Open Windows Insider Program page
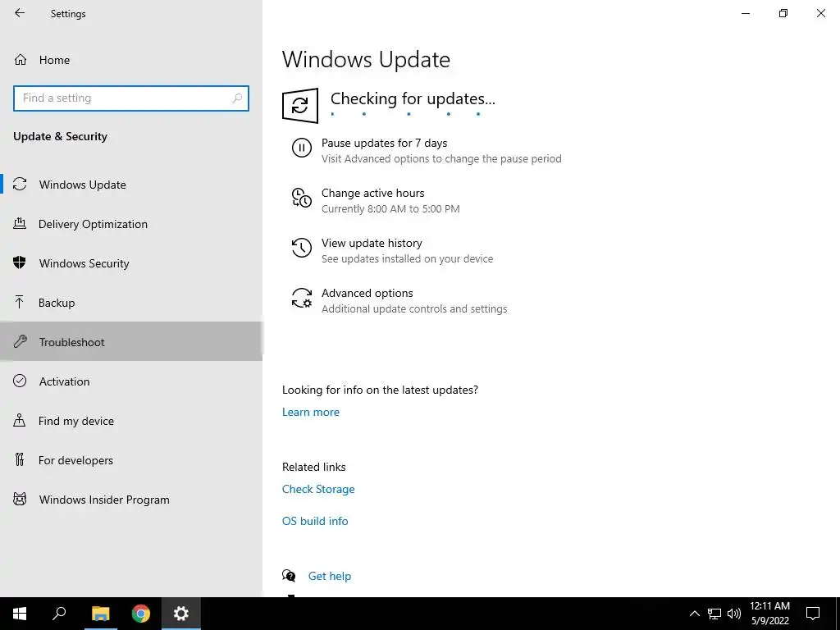This screenshot has height=630, width=840. point(131,500)
